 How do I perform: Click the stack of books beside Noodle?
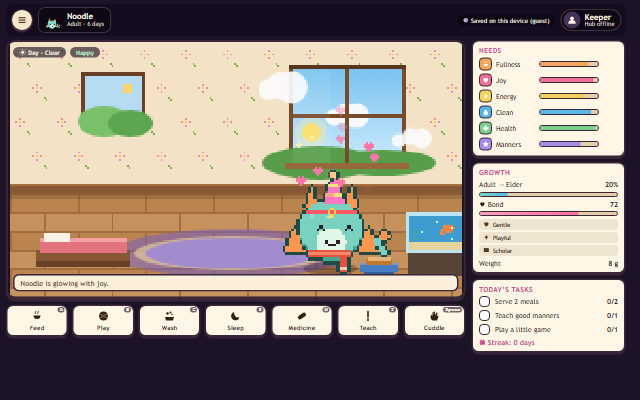(x=379, y=265)
